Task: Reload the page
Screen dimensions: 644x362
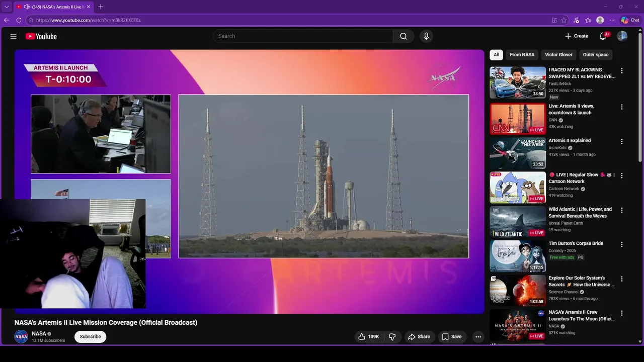Action: (x=19, y=20)
